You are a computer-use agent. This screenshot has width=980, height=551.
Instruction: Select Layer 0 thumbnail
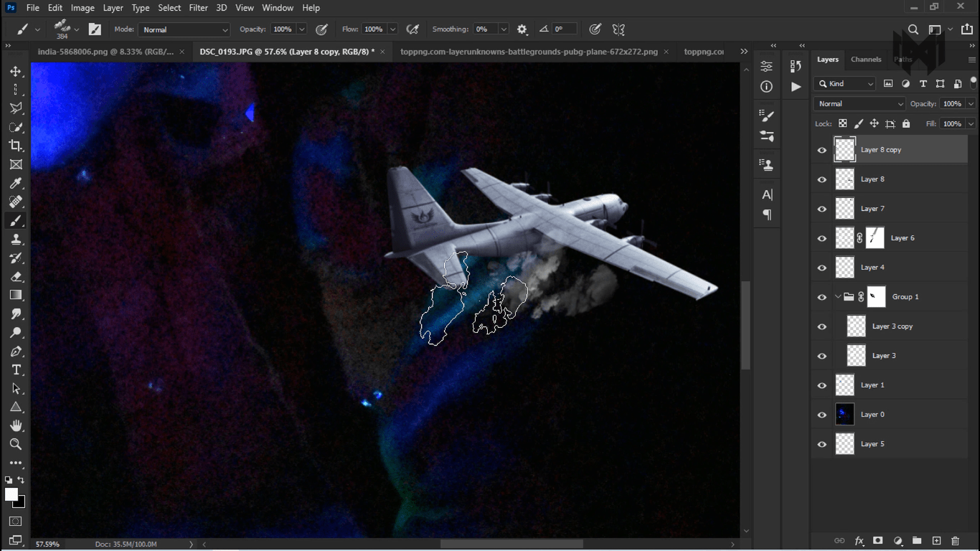[845, 415]
